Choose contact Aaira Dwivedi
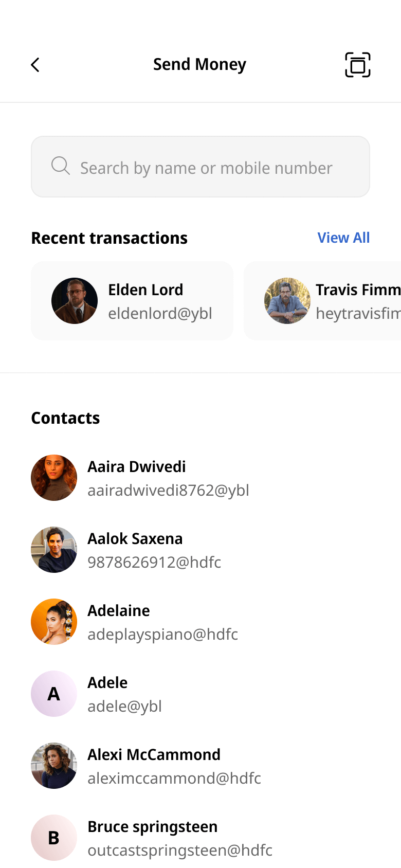The width and height of the screenshot is (401, 868). tap(168, 478)
